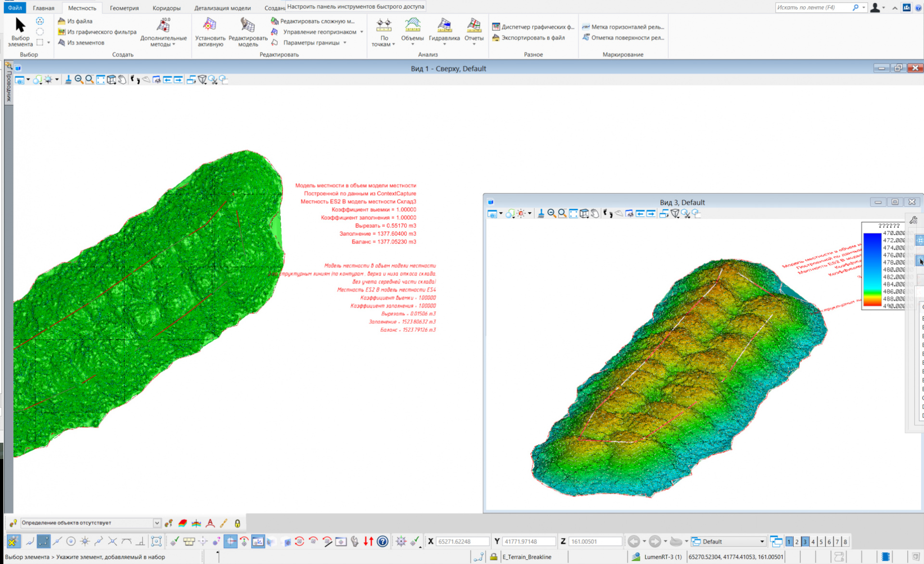Expand the feature definition combo box
This screenshot has height=564, width=924.
tap(157, 523)
